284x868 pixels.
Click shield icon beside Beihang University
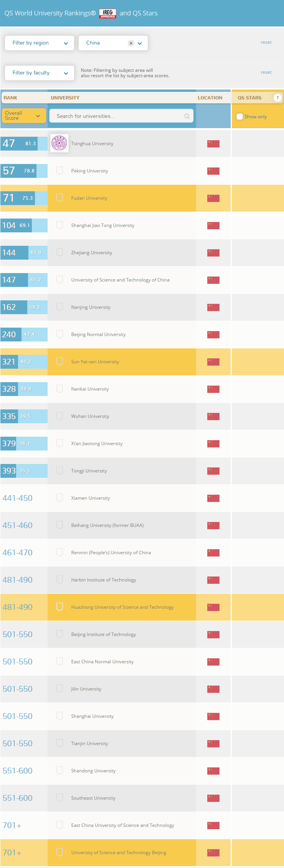(x=59, y=525)
